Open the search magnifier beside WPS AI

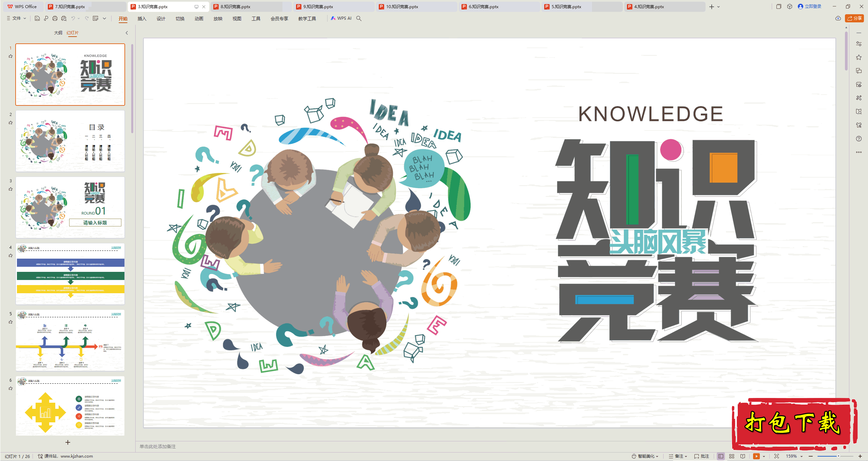[x=359, y=18]
